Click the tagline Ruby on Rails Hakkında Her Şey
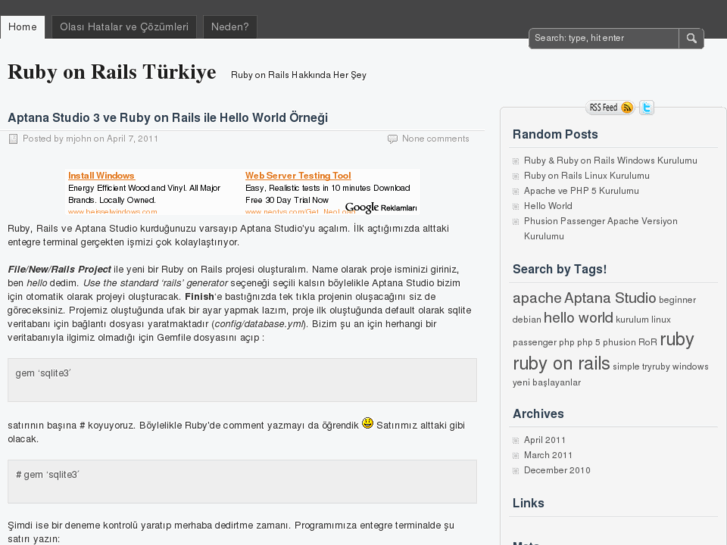727x545 pixels. pos(299,75)
